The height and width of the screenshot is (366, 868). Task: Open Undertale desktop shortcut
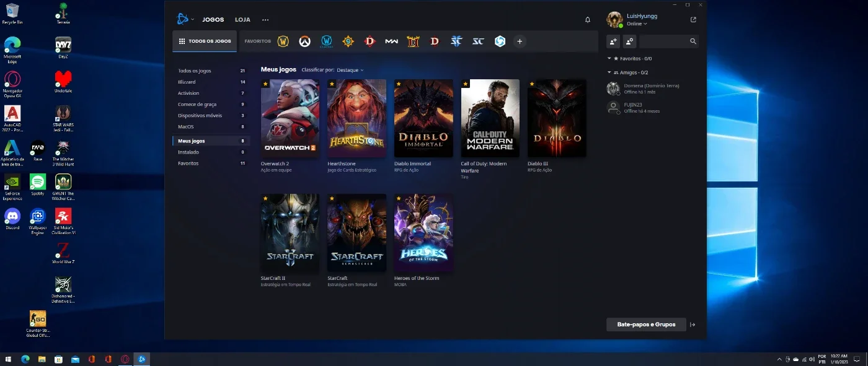tap(63, 81)
